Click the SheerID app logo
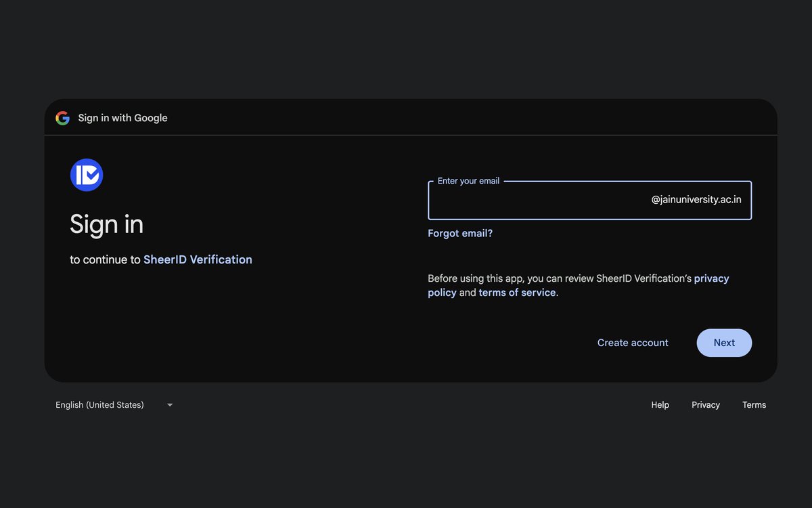 [87, 175]
